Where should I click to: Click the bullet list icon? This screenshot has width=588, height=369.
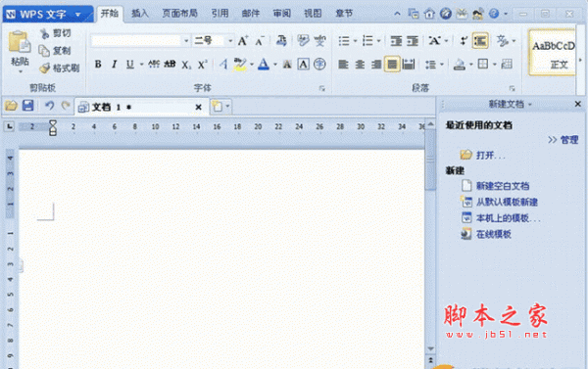coord(344,41)
